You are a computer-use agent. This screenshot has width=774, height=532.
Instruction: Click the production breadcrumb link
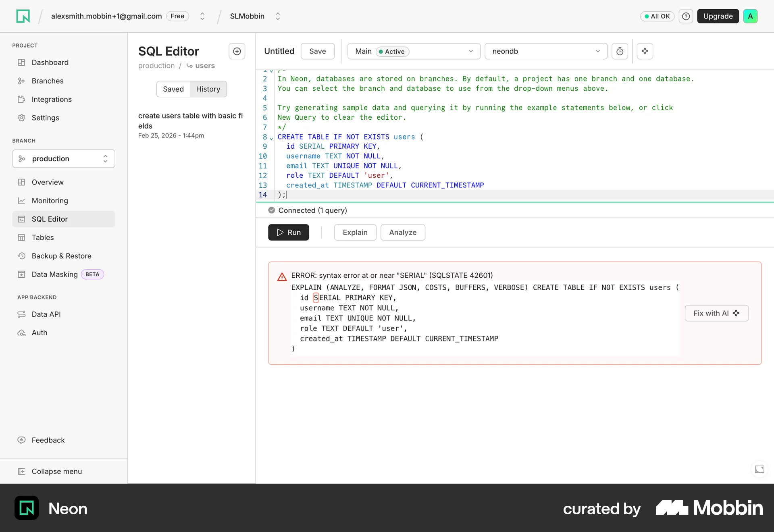(x=156, y=66)
